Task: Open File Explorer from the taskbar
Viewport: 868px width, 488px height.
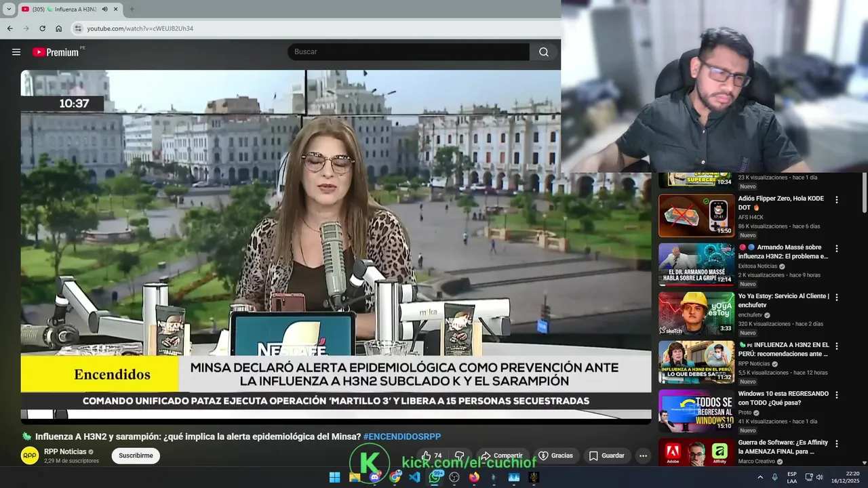Action: click(x=355, y=477)
